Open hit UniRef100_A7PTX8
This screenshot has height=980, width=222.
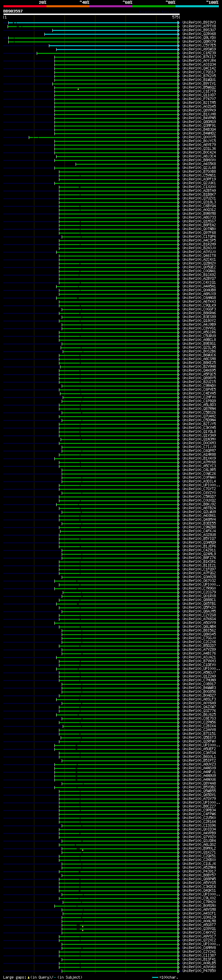click(x=199, y=26)
